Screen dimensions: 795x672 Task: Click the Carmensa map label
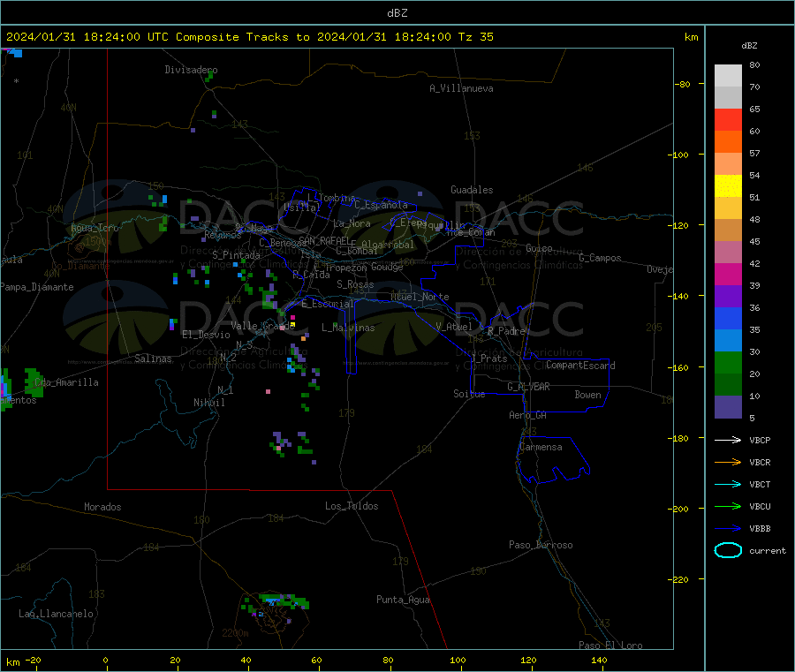coord(541,447)
